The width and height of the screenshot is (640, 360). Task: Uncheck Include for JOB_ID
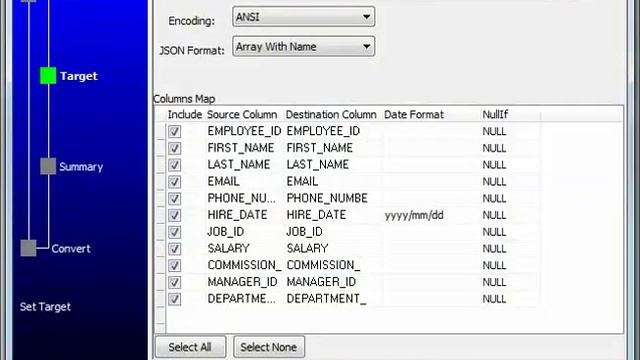(174, 232)
